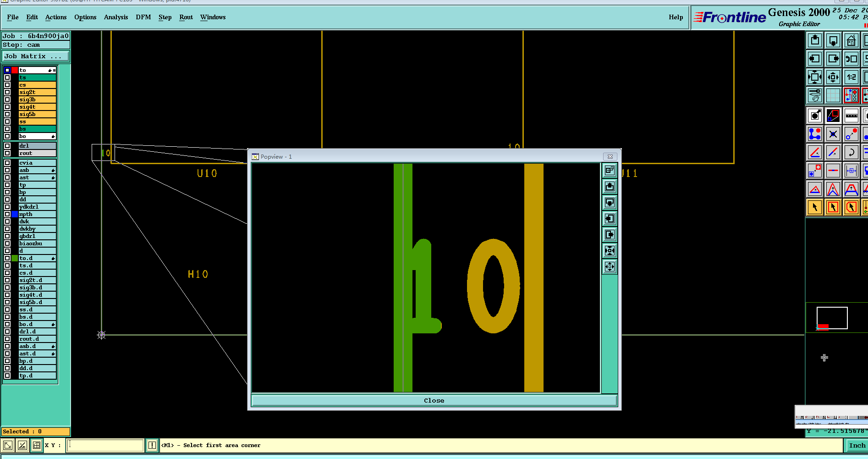This screenshot has height=459, width=868.
Task: Open the Step menu
Action: click(x=165, y=17)
